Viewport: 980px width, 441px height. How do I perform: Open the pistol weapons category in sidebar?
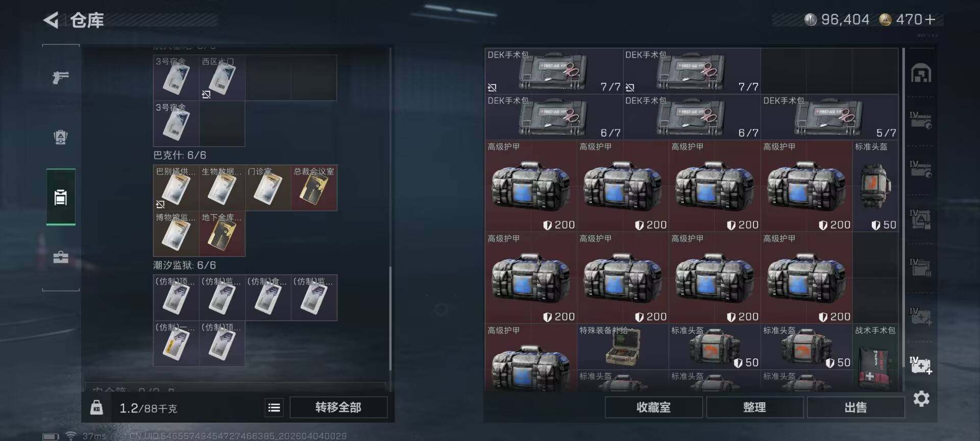pos(61,77)
